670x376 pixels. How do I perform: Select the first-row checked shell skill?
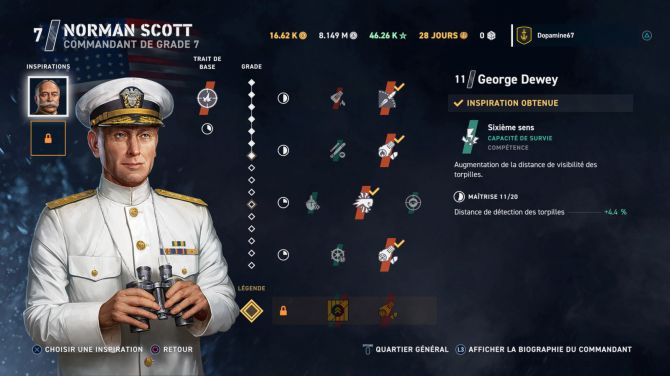point(389,98)
